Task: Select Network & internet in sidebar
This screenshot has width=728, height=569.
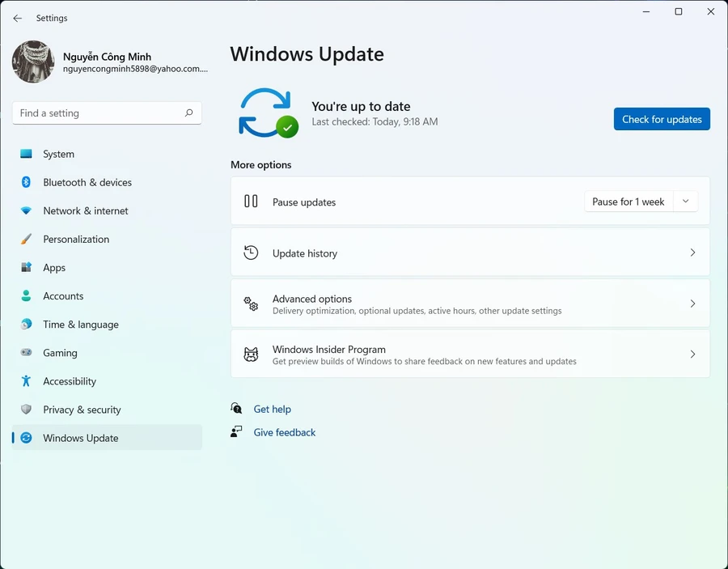Action: click(x=108, y=211)
